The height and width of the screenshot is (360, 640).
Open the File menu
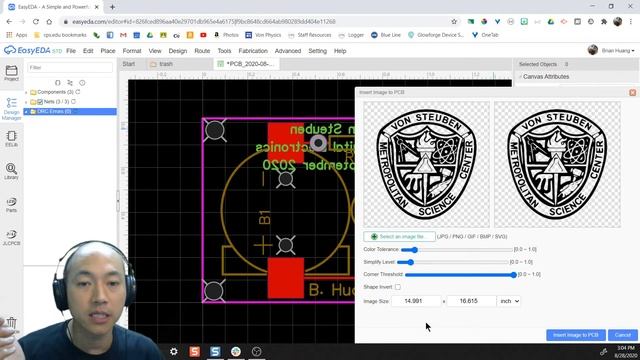pyautogui.click(x=71, y=51)
